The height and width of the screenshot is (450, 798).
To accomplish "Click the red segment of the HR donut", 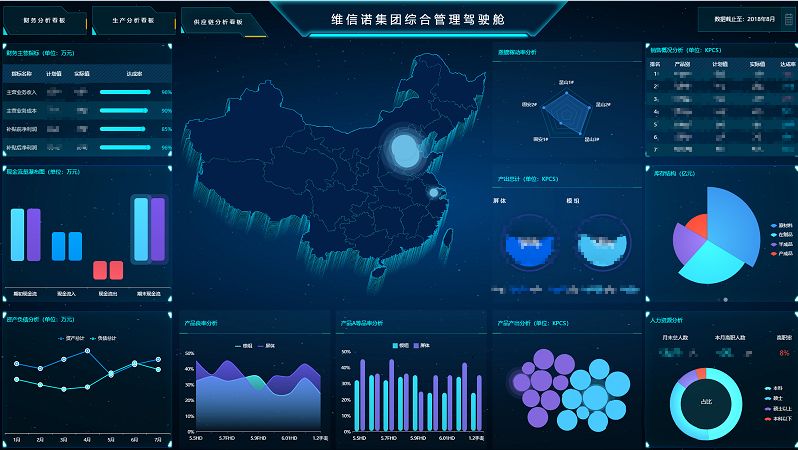I will (701, 374).
